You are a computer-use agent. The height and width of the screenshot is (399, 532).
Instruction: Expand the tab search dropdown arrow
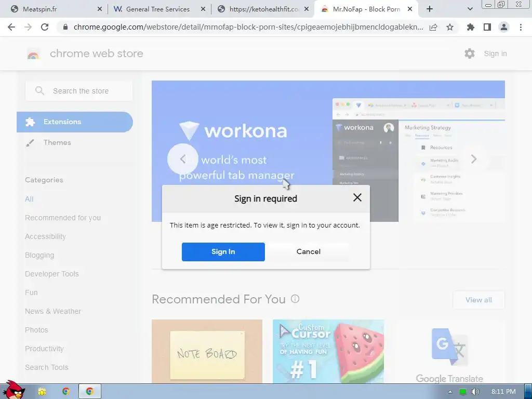(x=470, y=9)
